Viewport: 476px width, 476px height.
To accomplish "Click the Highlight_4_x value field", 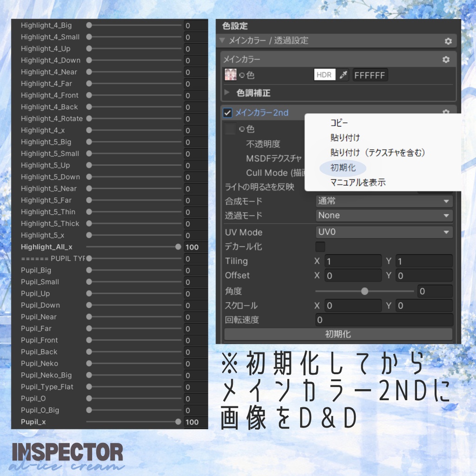I will click(196, 131).
